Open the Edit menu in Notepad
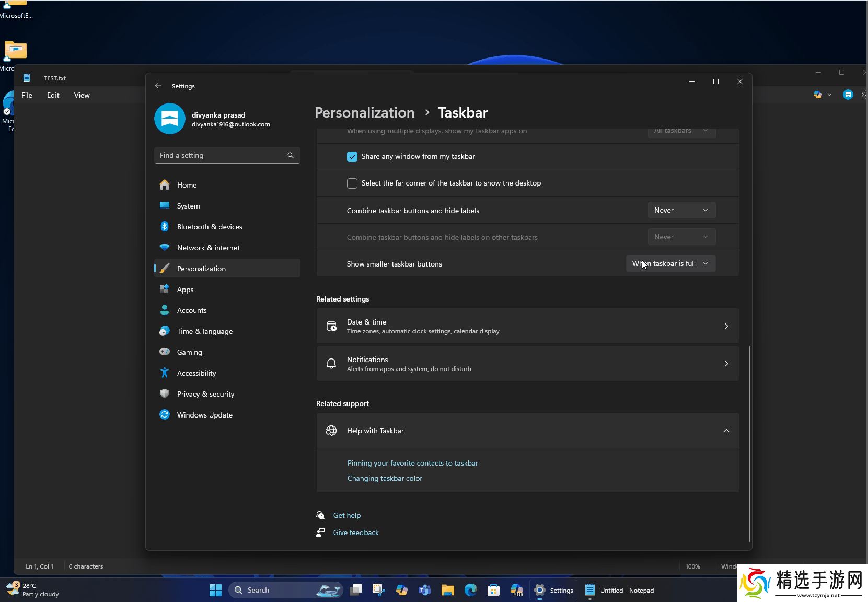The width and height of the screenshot is (868, 602). tap(53, 95)
